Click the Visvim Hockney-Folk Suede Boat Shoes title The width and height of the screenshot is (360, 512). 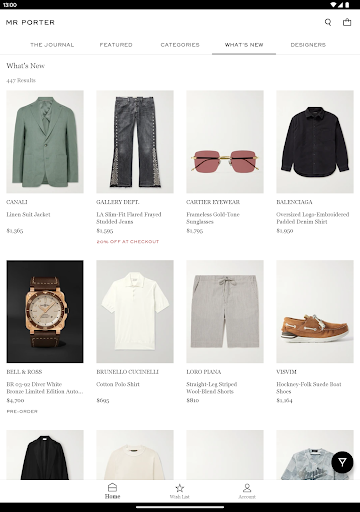point(309,388)
